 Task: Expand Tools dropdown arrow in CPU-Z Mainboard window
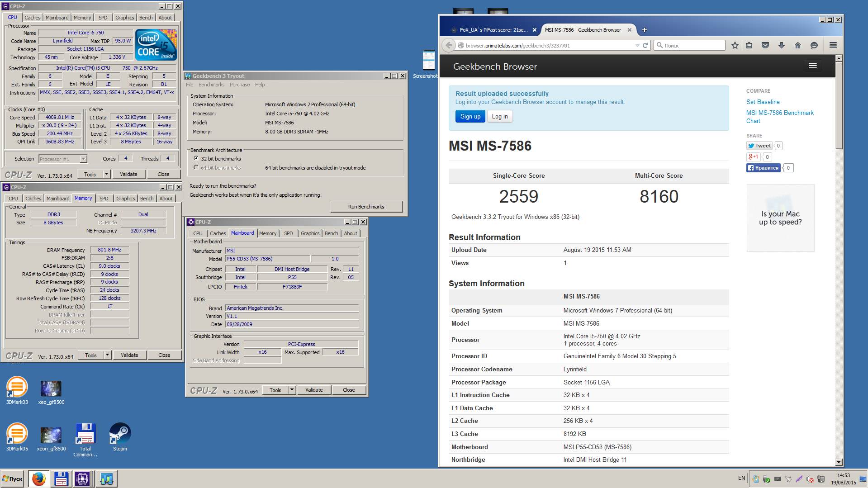coord(292,390)
